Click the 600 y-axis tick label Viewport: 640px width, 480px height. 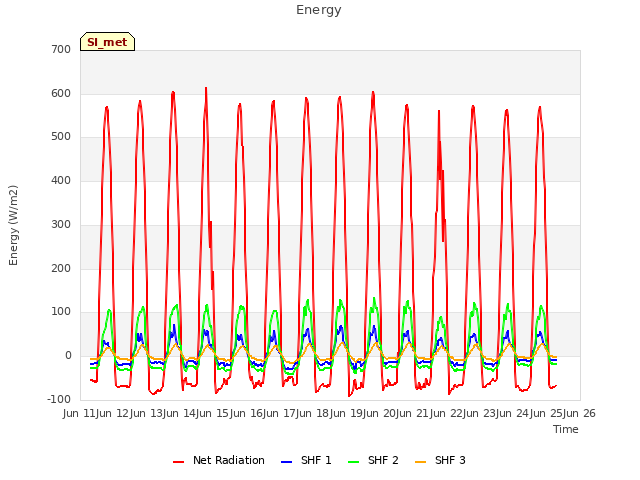(61, 93)
